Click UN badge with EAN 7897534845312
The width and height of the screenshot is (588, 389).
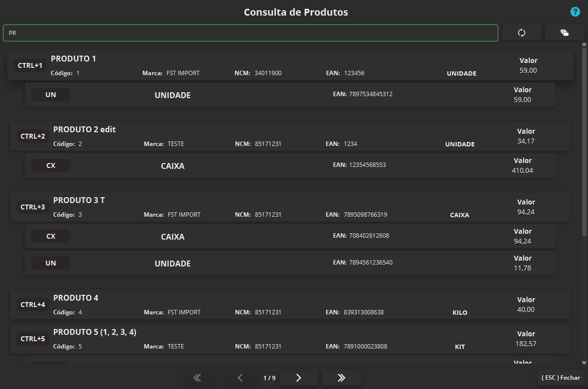[51, 95]
